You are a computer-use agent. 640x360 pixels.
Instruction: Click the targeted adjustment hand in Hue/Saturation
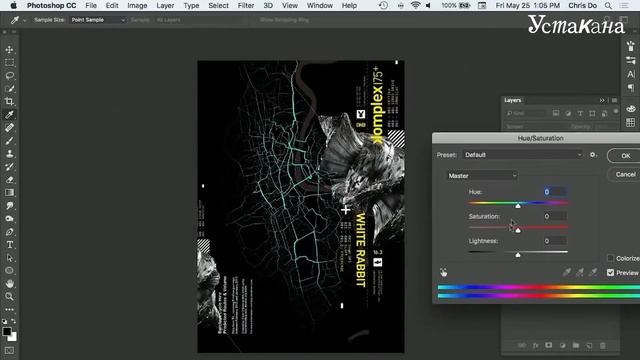tap(444, 272)
